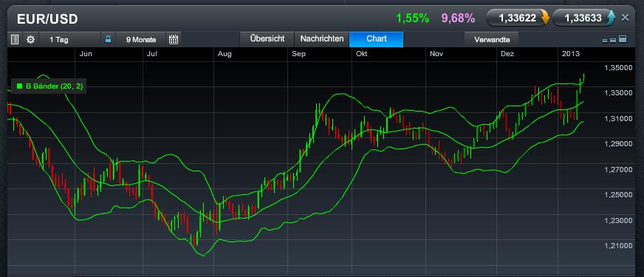This screenshot has width=644, height=277.
Task: Click the 1,33000 price axis label
Action: pyautogui.click(x=618, y=93)
